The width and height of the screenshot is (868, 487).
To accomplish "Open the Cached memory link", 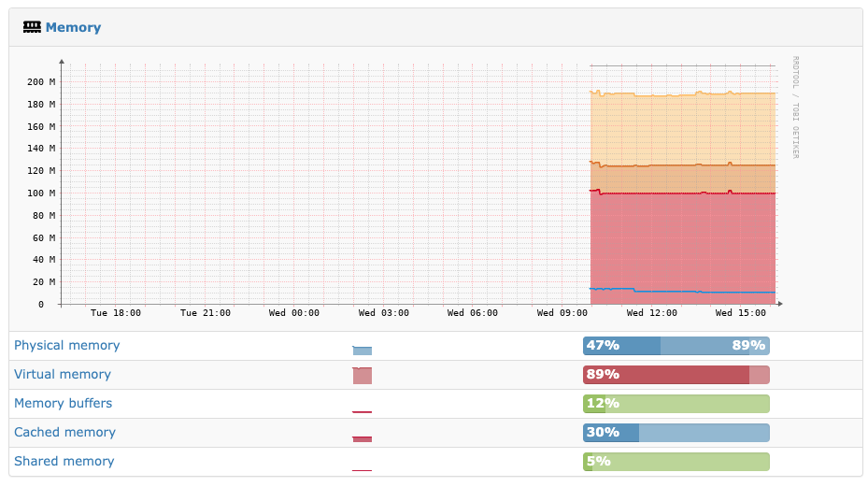I will pyautogui.click(x=64, y=432).
